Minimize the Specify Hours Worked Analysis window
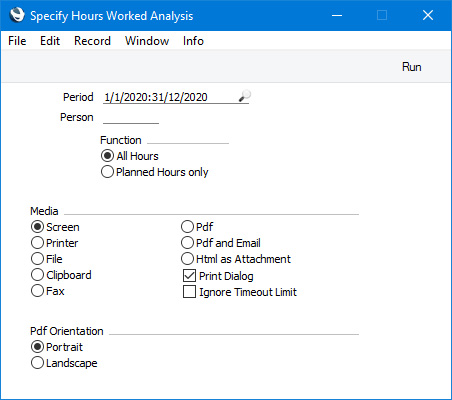Viewport: 452px width, 400px height. (337, 15)
